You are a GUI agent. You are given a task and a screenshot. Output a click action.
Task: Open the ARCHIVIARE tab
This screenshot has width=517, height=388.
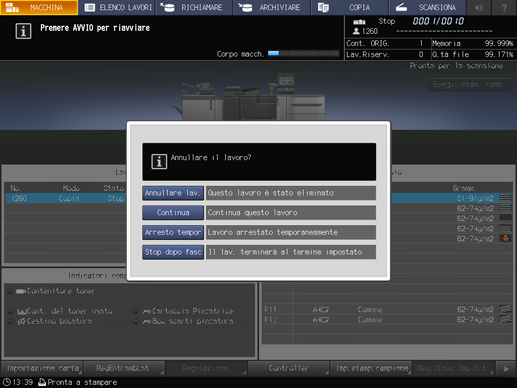point(272,7)
